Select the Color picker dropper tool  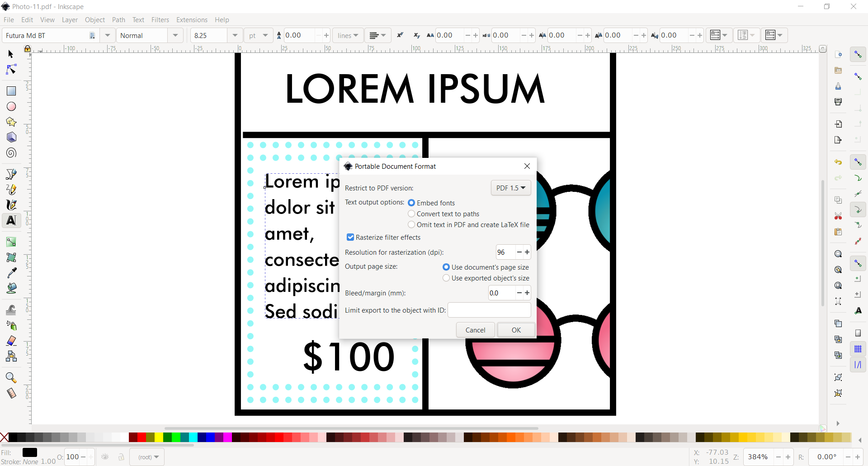click(x=11, y=272)
